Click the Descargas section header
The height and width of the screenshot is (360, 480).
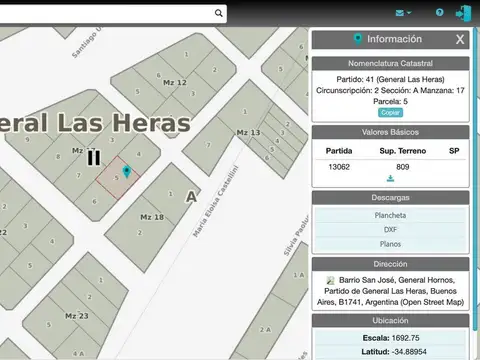click(x=390, y=198)
